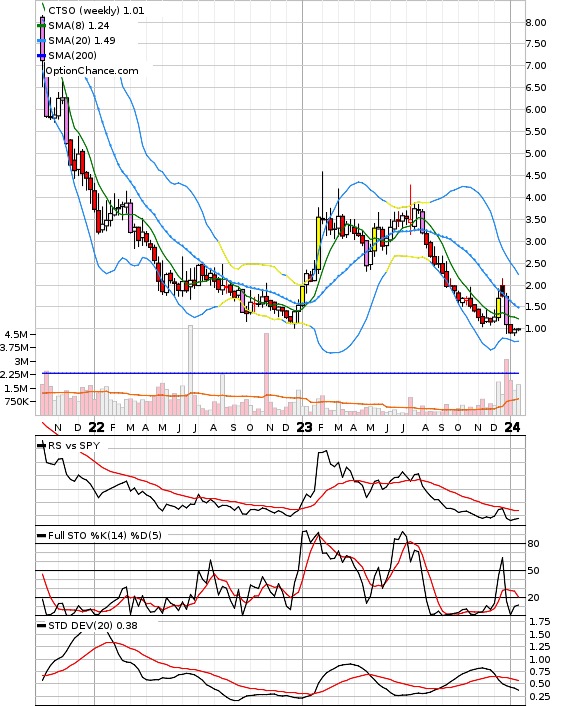Click the green SMA(8) legend marker

click(x=41, y=26)
